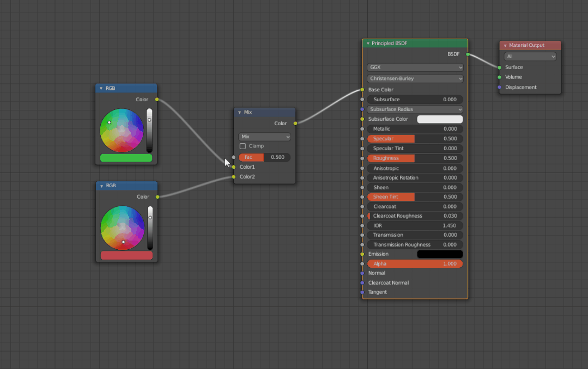This screenshot has height=369, width=588.
Task: Click the Subsurface Radius input socket
Action: point(362,109)
